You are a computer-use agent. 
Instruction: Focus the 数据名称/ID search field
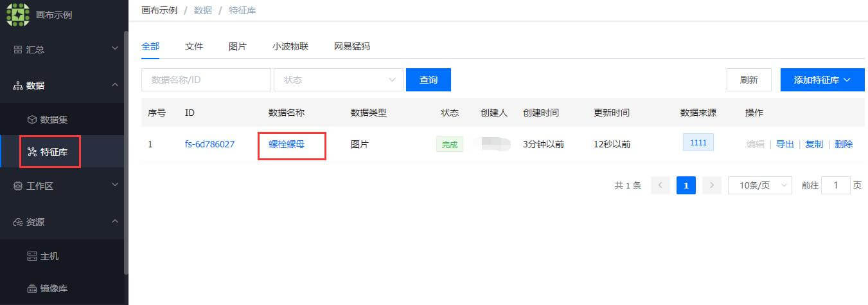click(x=206, y=80)
